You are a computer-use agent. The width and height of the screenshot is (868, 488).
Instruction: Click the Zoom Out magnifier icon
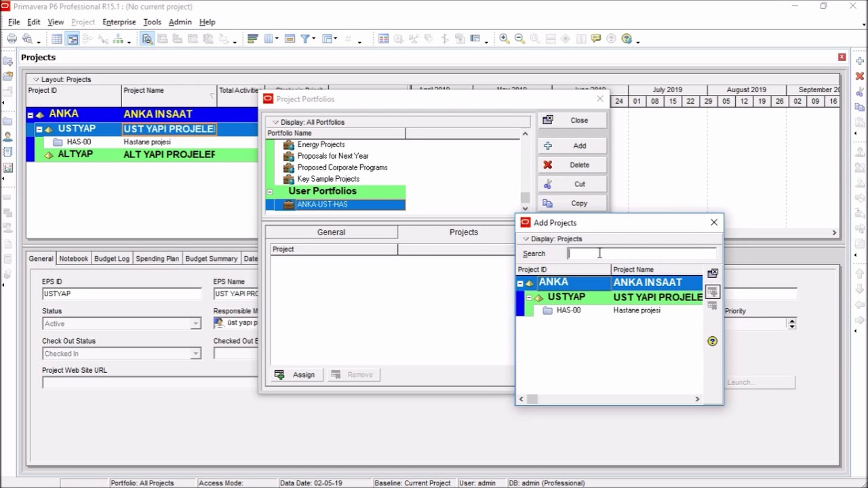(519, 39)
